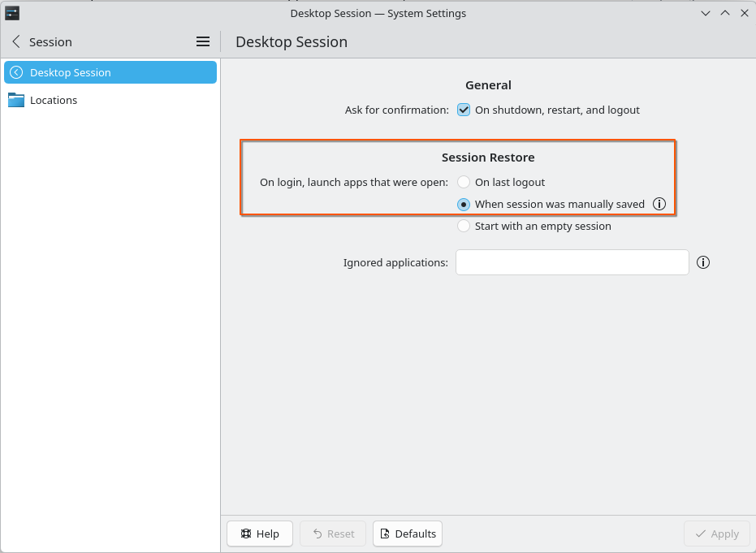Image resolution: width=756 pixels, height=553 pixels.
Task: Click the Desktop Session circular arrow icon
Action: [15, 72]
